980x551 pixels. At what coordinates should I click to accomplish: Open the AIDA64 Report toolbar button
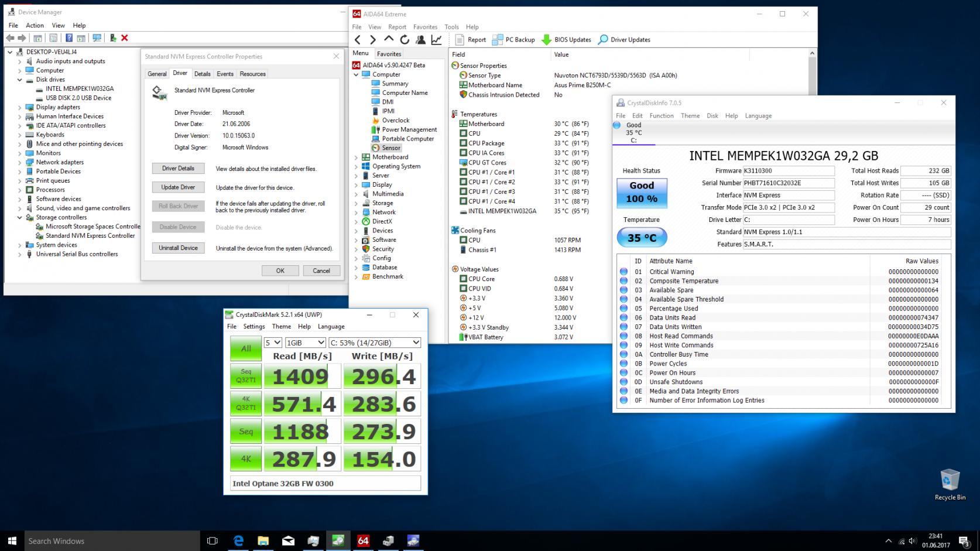point(470,40)
